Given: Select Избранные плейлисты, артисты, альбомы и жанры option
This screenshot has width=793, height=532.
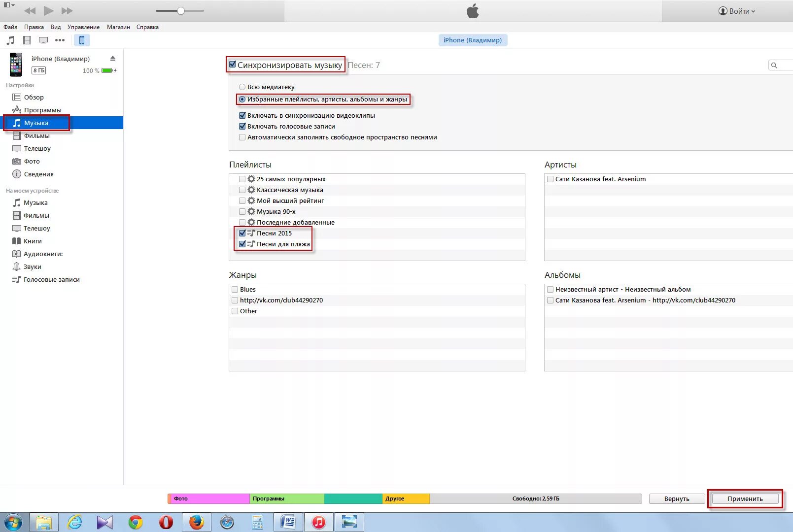Looking at the screenshot, I should (242, 99).
